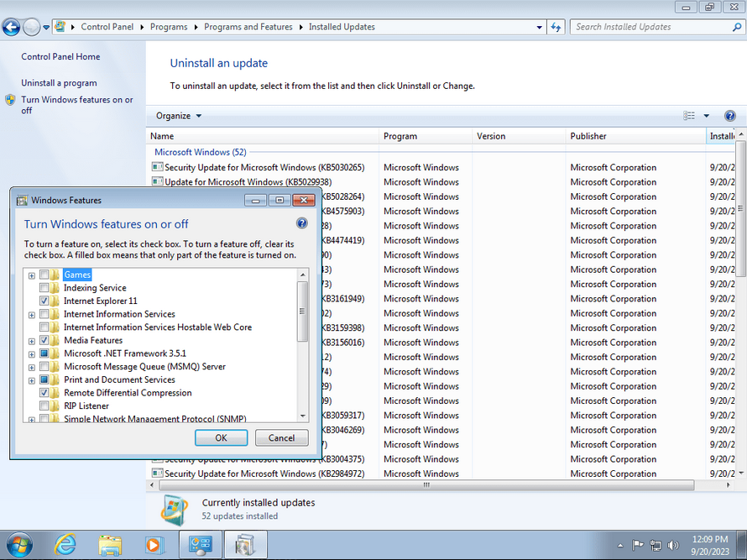Check Internet Information Services checkbox
The image size is (747, 560).
point(44,314)
